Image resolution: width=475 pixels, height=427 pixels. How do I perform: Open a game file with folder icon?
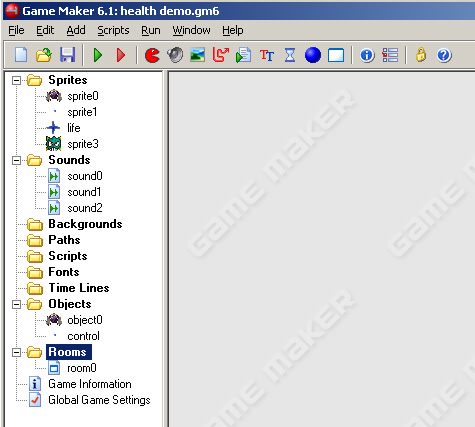(44, 55)
